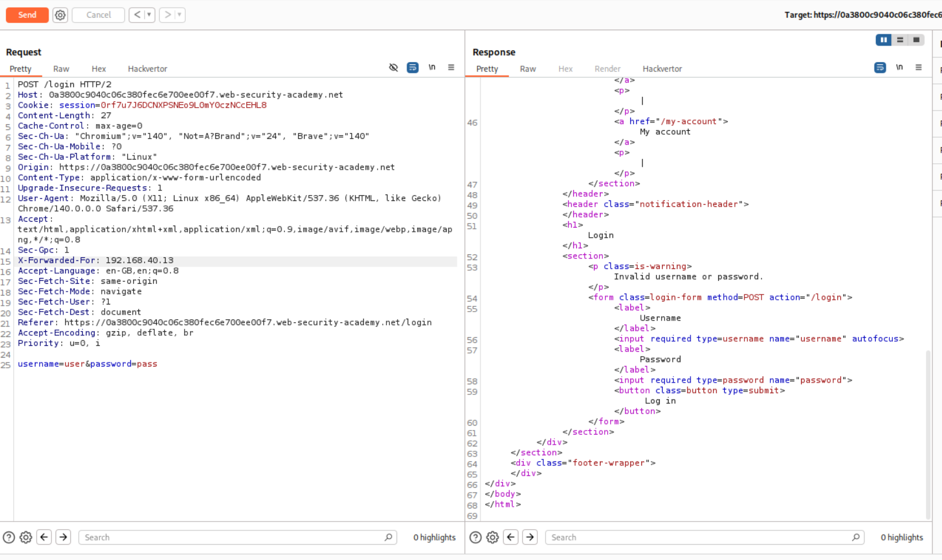Screen dimensions: 942x560
Task: Go back to previous request in history
Action: click(x=137, y=15)
